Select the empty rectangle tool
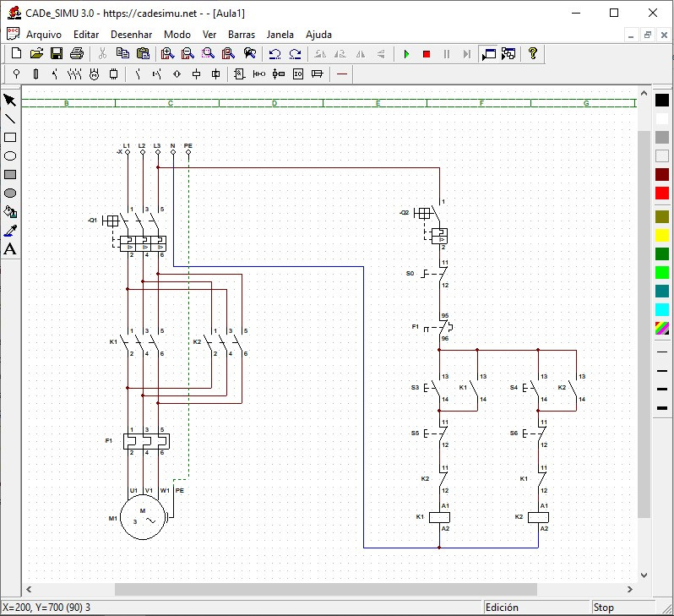This screenshot has width=674, height=616. click(x=10, y=137)
